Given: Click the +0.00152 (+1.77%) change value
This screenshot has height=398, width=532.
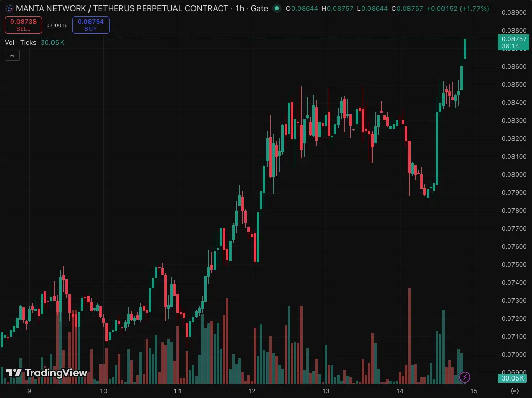Looking at the screenshot, I should click(x=457, y=8).
